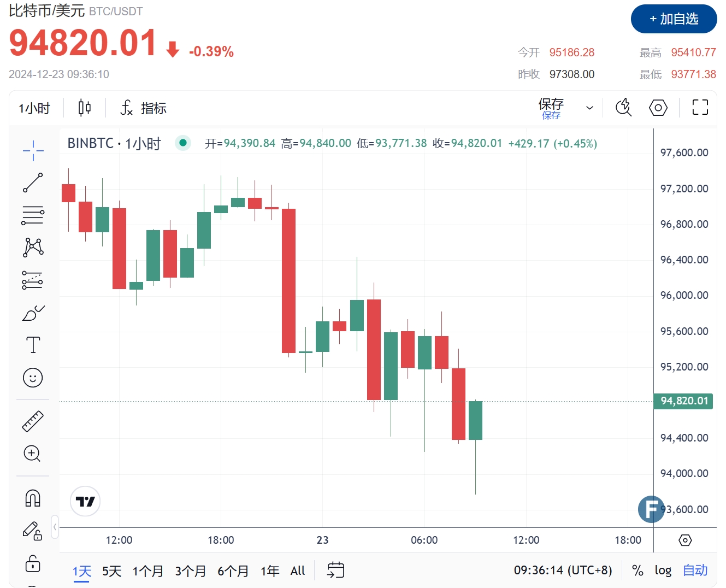Select the brush drawing tool

33,313
